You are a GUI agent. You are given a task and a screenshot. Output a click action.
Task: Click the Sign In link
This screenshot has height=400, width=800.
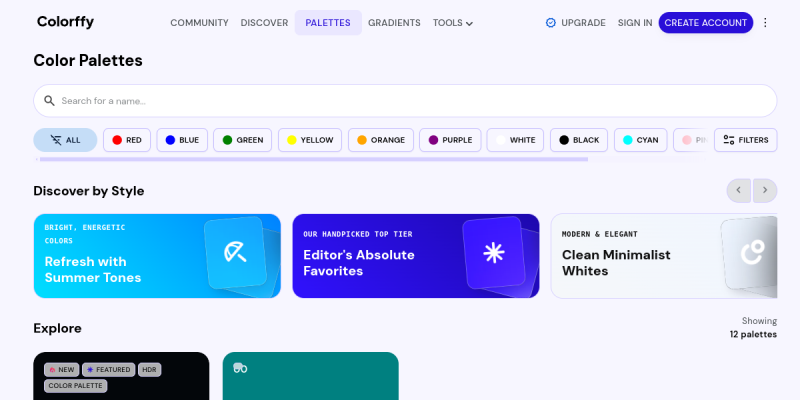[635, 23]
